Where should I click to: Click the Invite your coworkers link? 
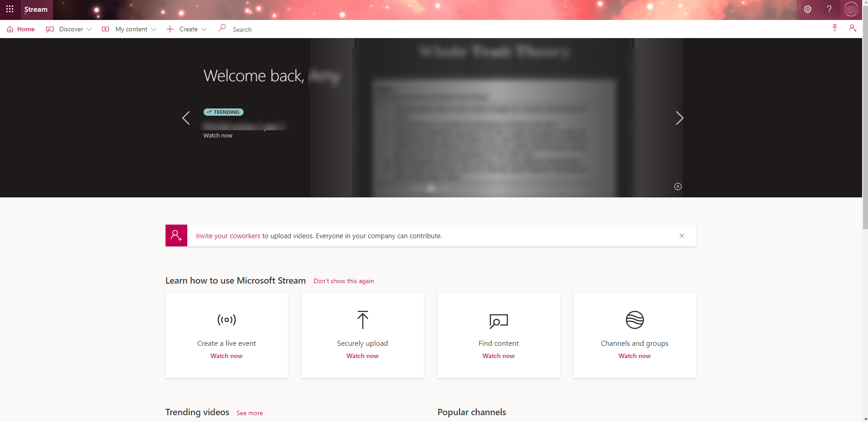[x=228, y=236]
